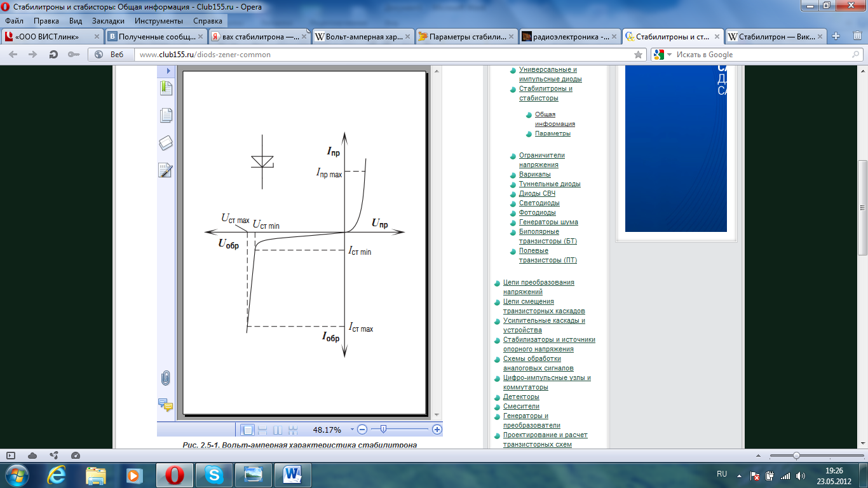Click the Opera Turbo speedometer icon
Image resolution: width=868 pixels, height=488 pixels.
(76, 456)
